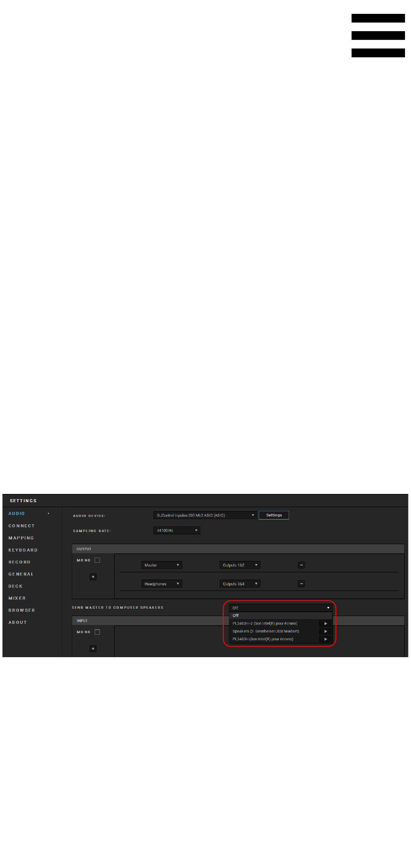The width and height of the screenshot is (411, 868).
Task: Open the Master output channel dropdown
Action: (x=161, y=565)
